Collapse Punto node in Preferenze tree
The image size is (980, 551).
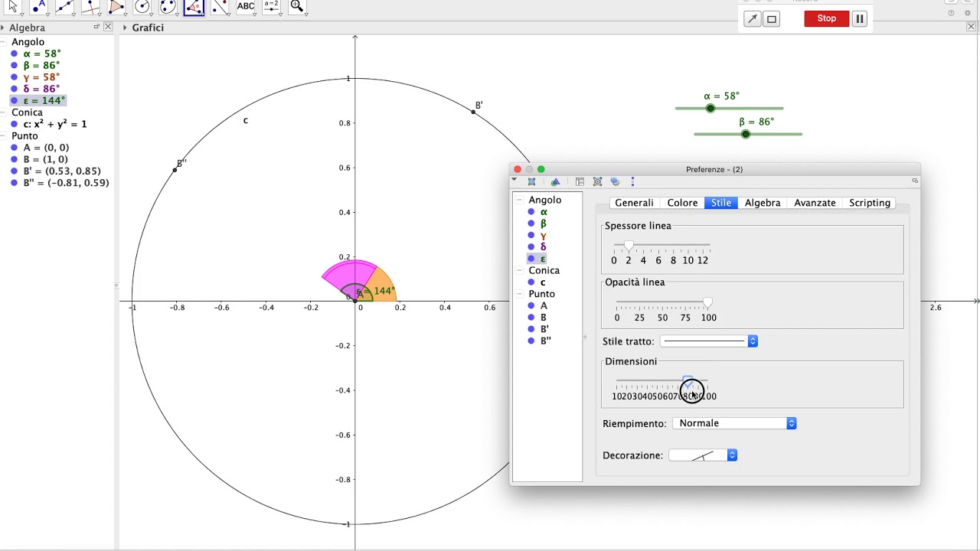(520, 295)
